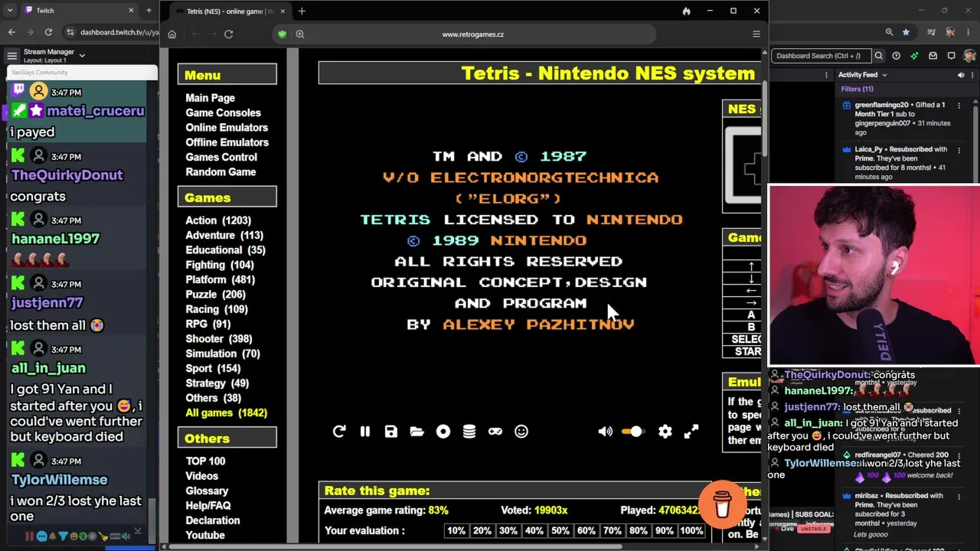Image resolution: width=980 pixels, height=551 pixels.
Task: Rate the game 90%
Action: (665, 530)
